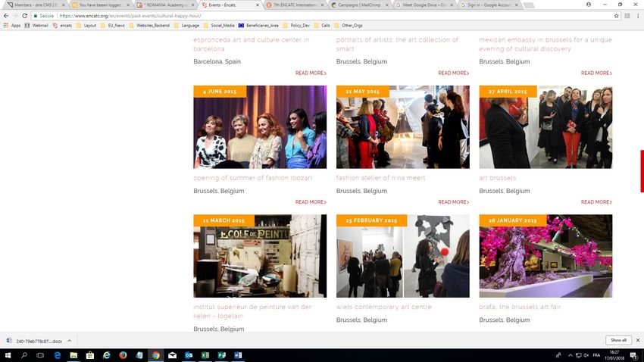Open Read More for Barcelona Spain event
Image resolution: width=644 pixels, height=362 pixels.
pyautogui.click(x=311, y=73)
